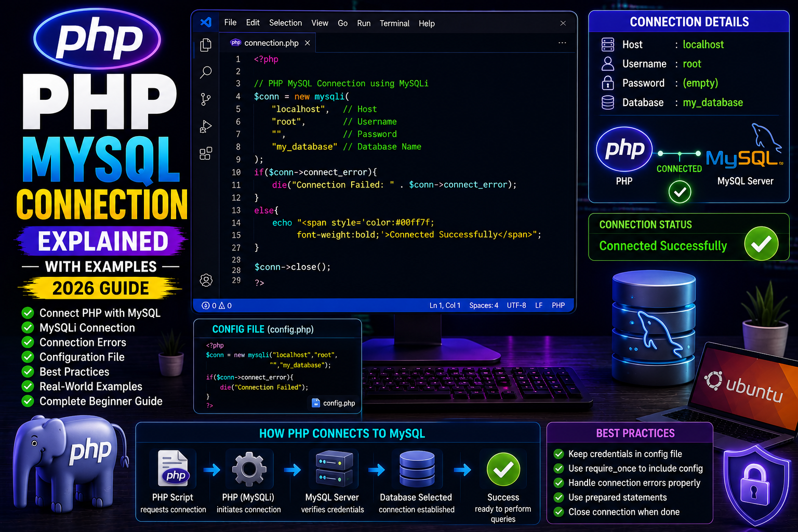Click checkmark beside Connect PHP with MySQL
Screen dimensions: 798x532
28,313
